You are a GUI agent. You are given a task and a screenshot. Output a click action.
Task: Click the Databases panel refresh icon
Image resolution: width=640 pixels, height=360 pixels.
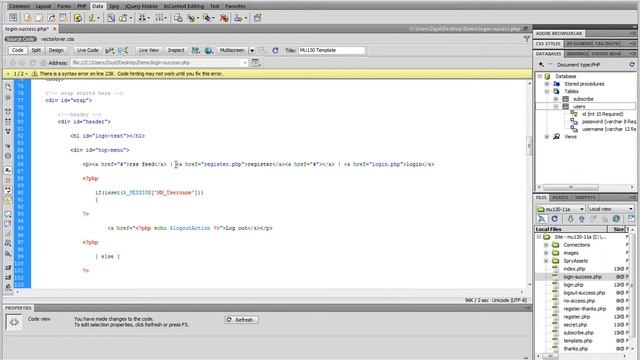point(632,64)
